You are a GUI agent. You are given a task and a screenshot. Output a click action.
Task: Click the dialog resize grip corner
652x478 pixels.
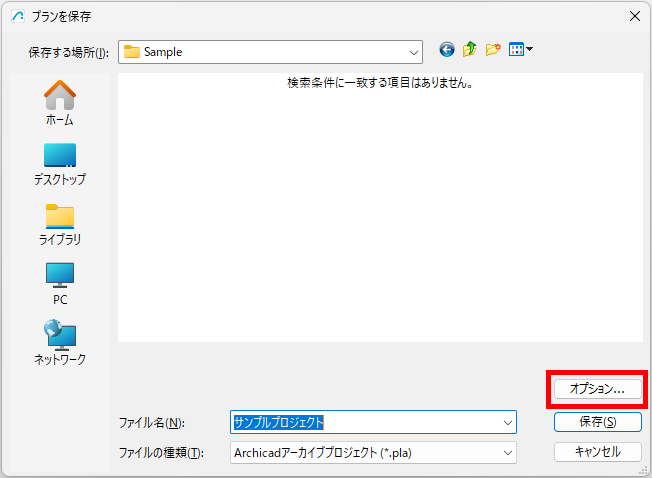644,471
